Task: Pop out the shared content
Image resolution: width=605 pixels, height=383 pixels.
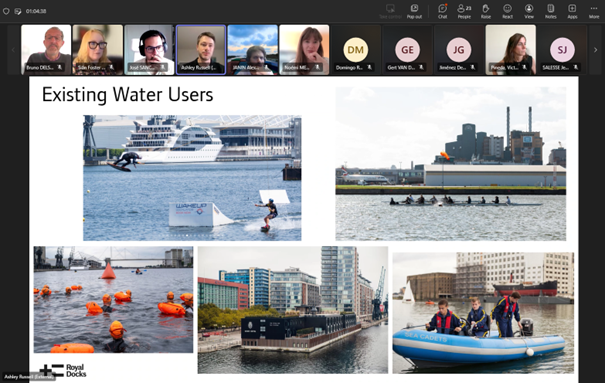Action: 414,11
